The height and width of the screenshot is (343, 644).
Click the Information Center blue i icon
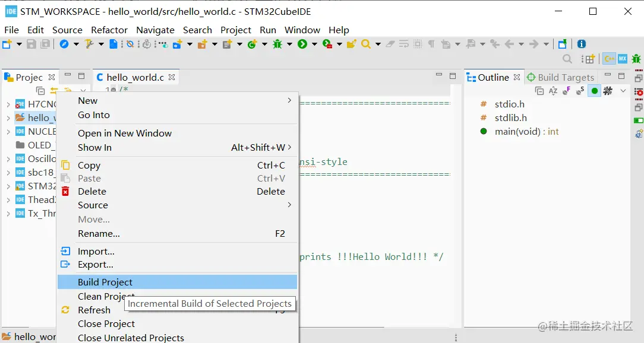click(581, 44)
